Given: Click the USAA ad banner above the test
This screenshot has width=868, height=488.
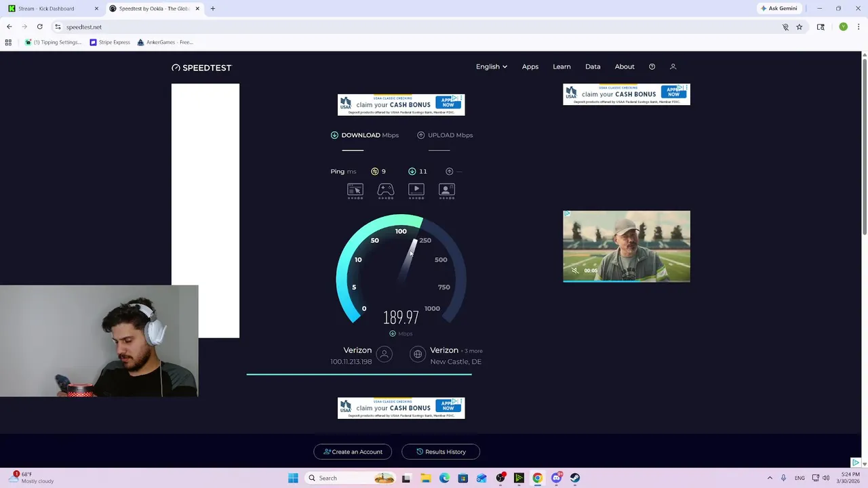Looking at the screenshot, I should click(401, 105).
